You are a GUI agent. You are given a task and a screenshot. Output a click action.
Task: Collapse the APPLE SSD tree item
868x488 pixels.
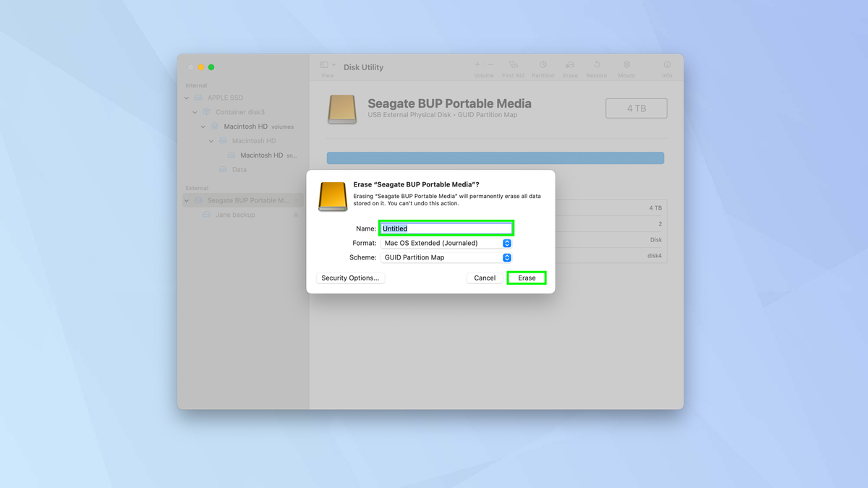(187, 98)
